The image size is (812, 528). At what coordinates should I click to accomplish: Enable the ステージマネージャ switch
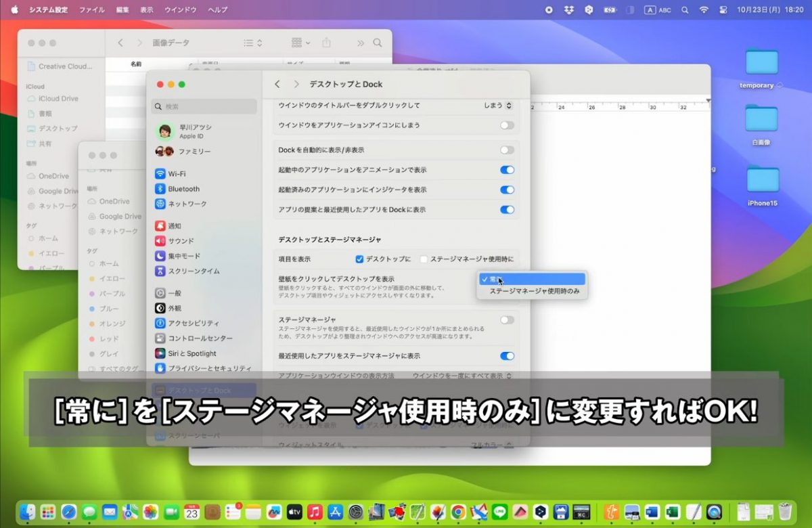pyautogui.click(x=507, y=320)
